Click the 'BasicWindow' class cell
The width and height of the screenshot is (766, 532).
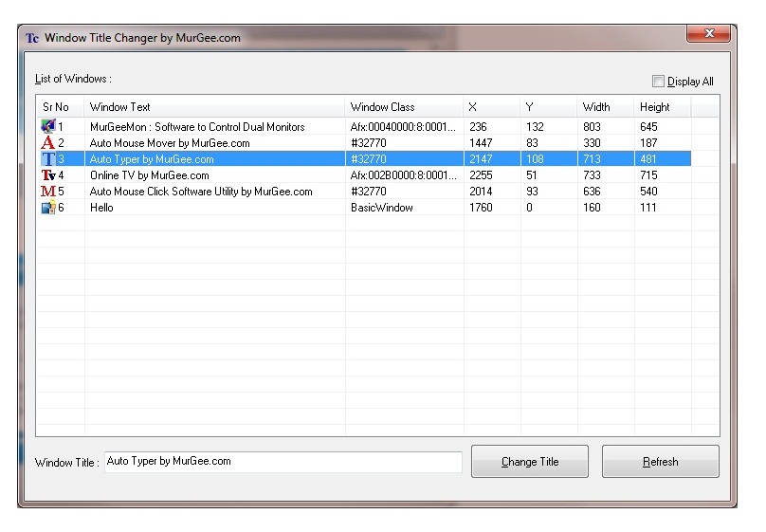(x=381, y=208)
